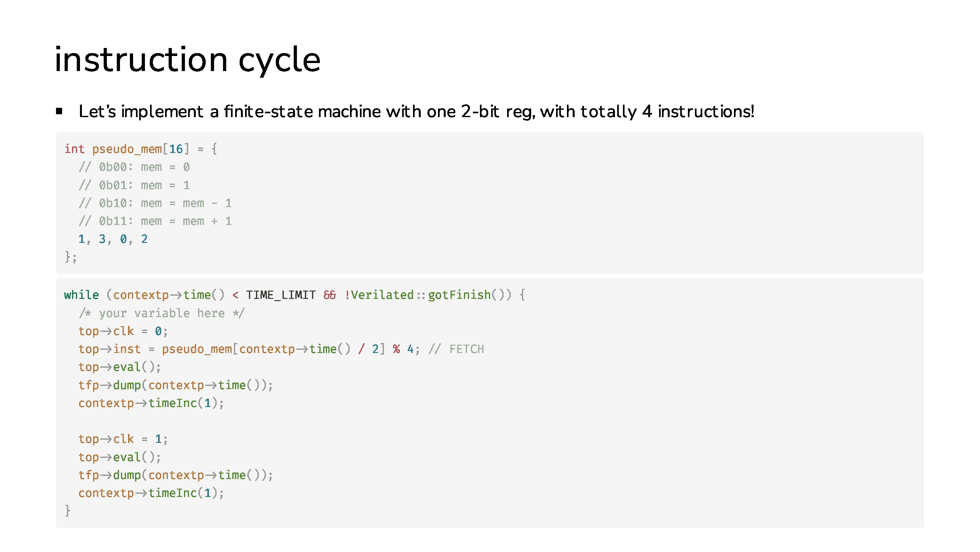The image size is (980, 552).
Task: Click the last 'contextp->timeInc(1);' line
Action: (151, 493)
